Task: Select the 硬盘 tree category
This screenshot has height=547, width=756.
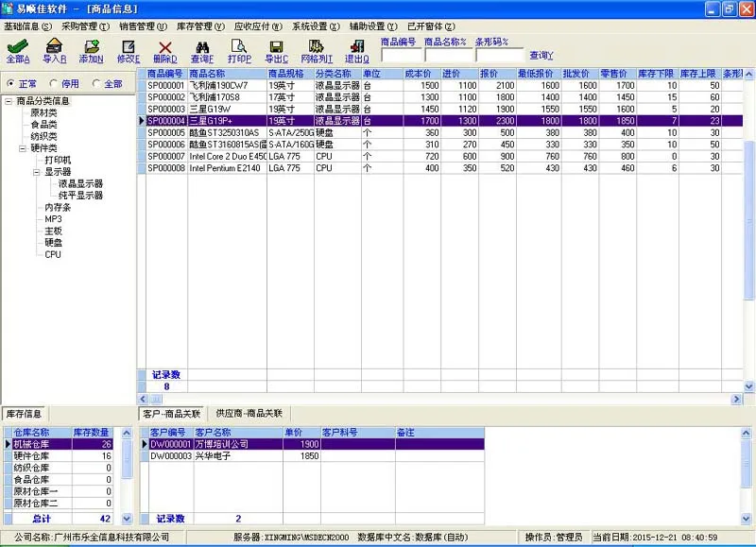Action: [53, 243]
